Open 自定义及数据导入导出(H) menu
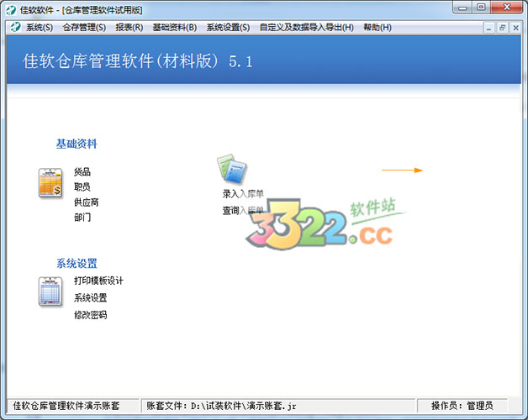Screen dimensions: 528x420 (306, 27)
